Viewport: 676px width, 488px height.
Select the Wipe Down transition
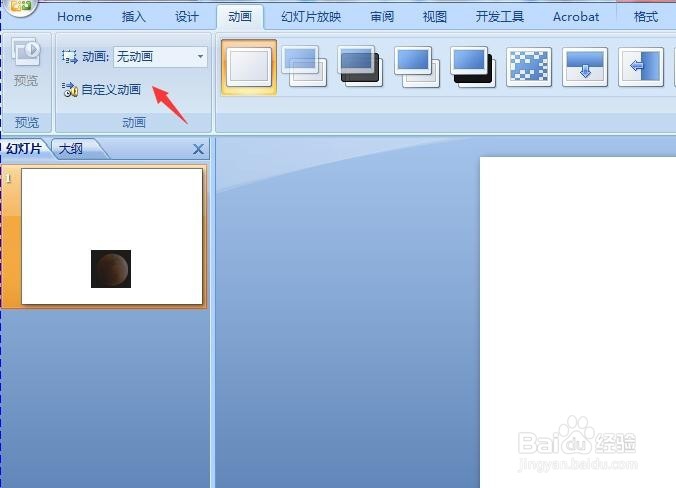585,67
